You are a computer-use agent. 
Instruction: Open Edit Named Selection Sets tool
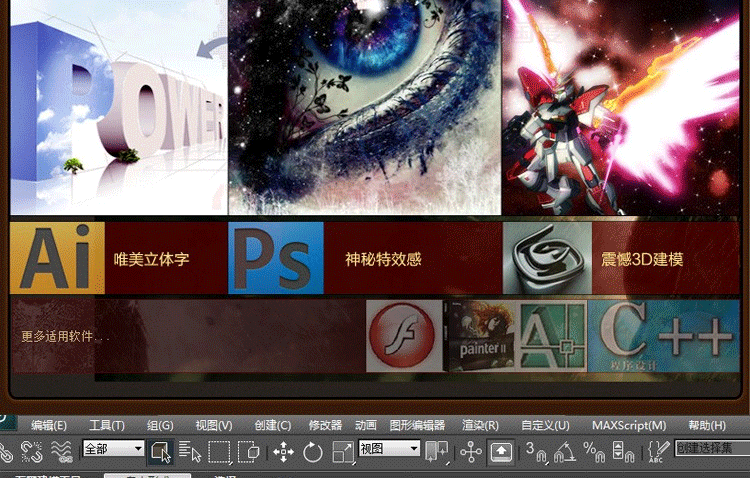tap(658, 451)
